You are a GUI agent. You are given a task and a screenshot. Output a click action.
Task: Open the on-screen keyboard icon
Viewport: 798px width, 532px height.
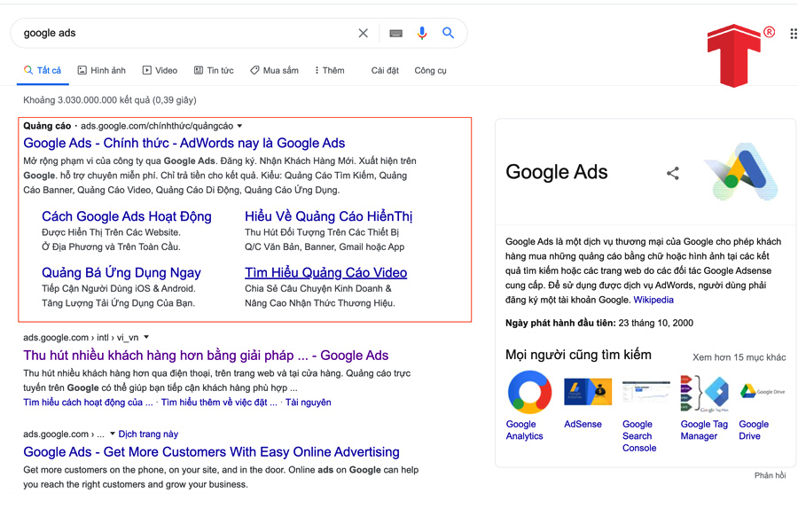396,33
